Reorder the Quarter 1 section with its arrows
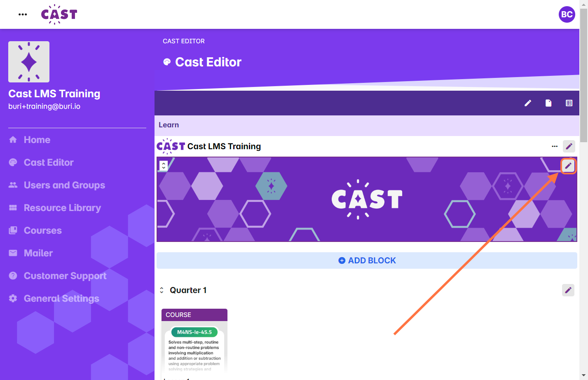Screen dimensions: 588x380 (x=162, y=290)
